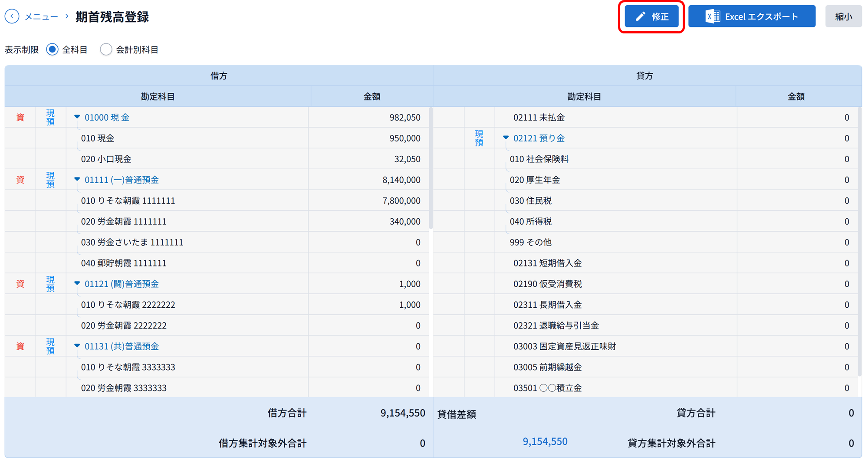This screenshot has width=868, height=463.
Task: Click the 借方 column group header
Action: click(x=219, y=76)
